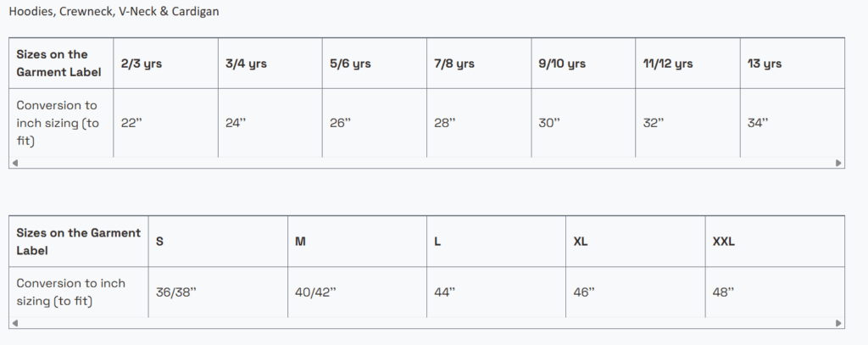Click right scroll arrow under the children's sizes table

coord(839,163)
